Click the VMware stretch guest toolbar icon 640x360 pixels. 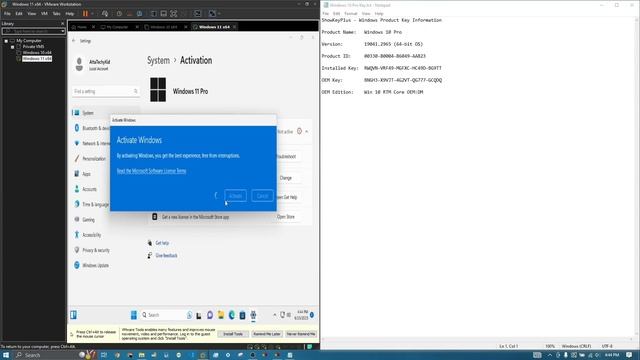click(212, 13)
